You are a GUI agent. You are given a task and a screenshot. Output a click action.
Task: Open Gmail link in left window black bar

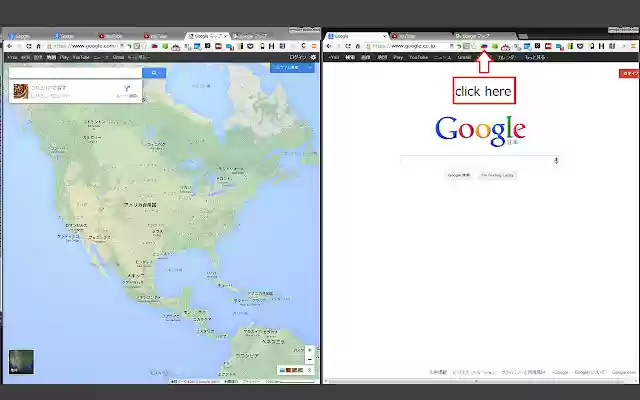(118, 58)
